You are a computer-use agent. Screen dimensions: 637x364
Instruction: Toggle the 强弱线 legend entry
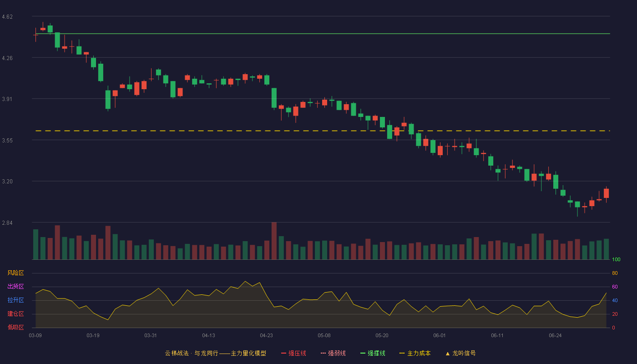333,353
